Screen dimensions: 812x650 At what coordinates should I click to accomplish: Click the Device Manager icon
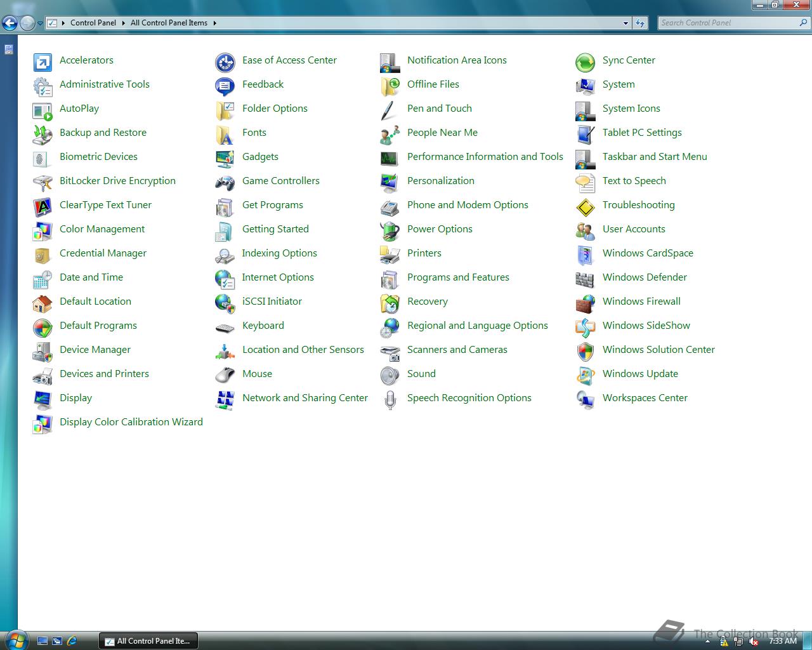tap(43, 351)
